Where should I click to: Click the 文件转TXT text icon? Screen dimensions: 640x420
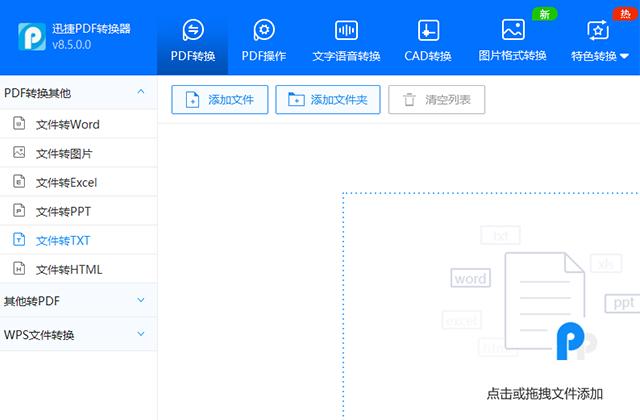click(19, 239)
